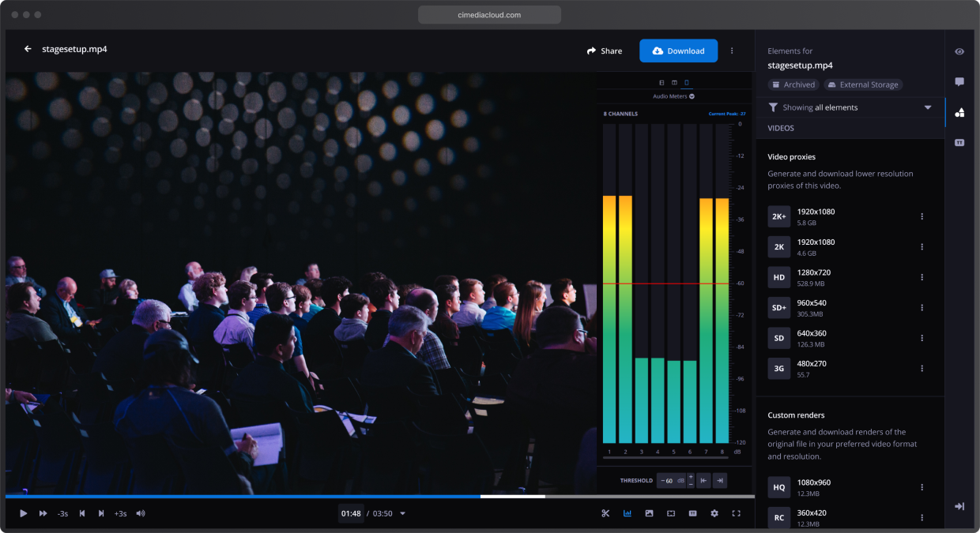Open options for 3G 480x270 proxy
This screenshot has height=533, width=980.
click(x=922, y=369)
